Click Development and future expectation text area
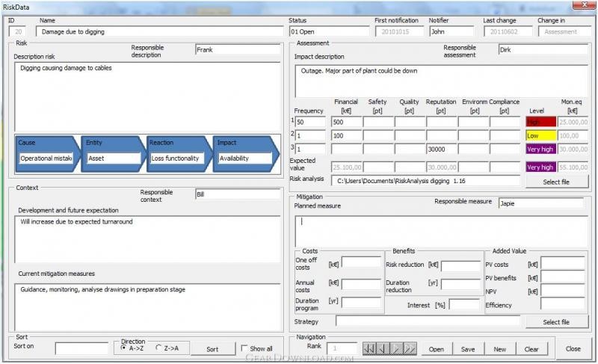Screen dimensions: 598x364 [x=147, y=239]
